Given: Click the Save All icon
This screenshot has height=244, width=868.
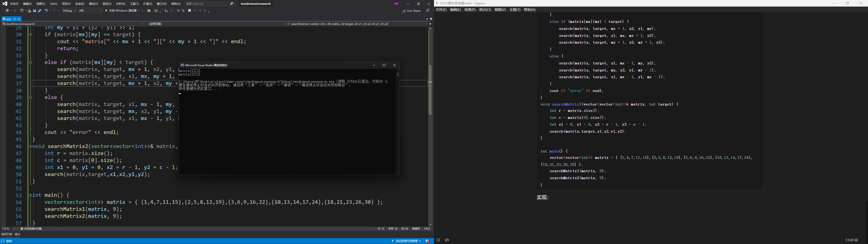Looking at the screenshot, I should tap(40, 11).
